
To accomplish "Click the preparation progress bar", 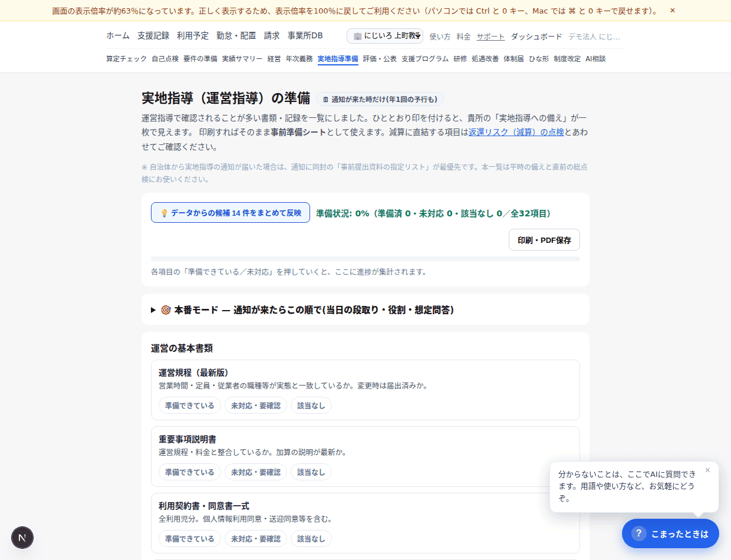I will click(365, 259).
